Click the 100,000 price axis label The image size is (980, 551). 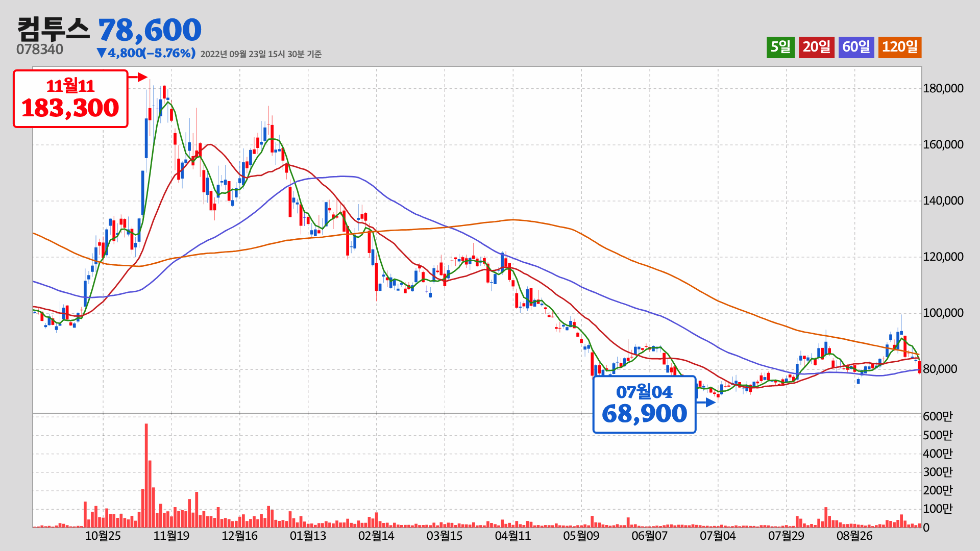[x=943, y=313]
